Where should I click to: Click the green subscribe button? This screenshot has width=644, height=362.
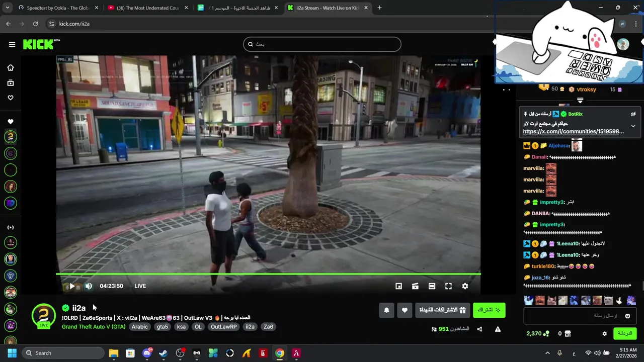[489, 310]
